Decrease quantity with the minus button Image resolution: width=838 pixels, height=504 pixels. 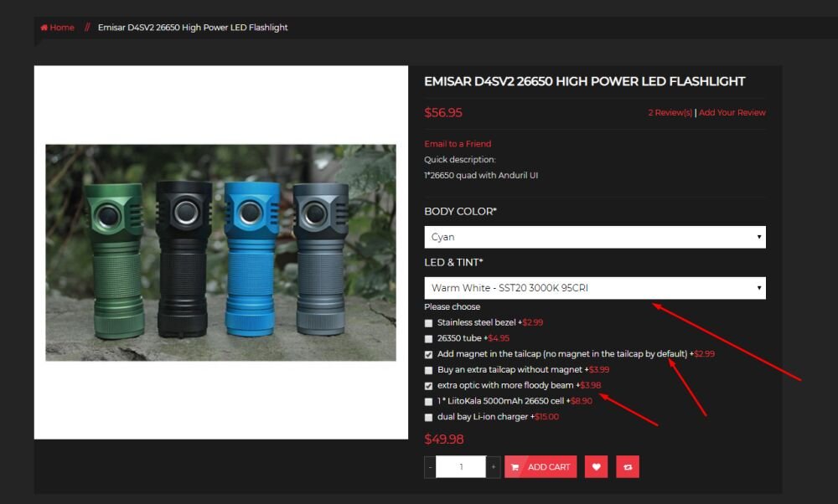point(430,466)
